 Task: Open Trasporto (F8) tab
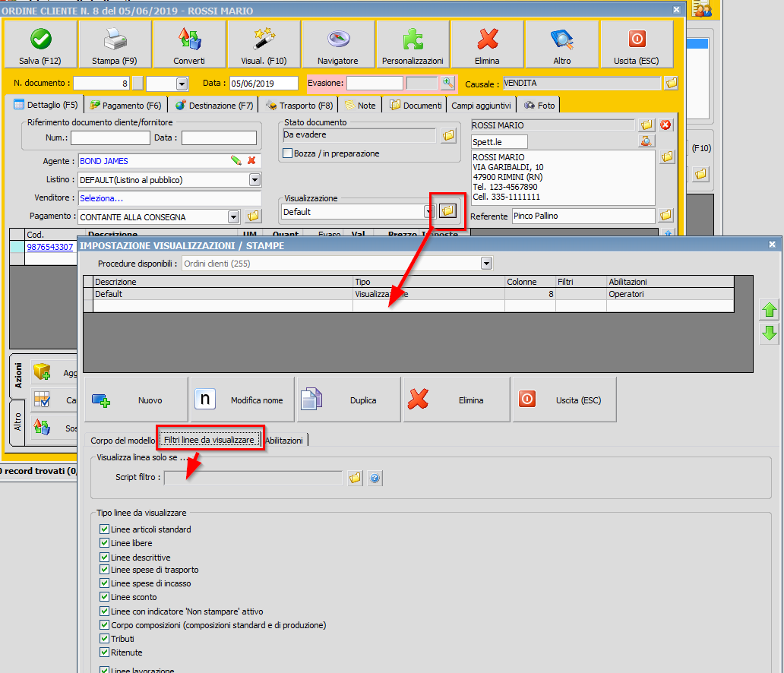pos(299,105)
